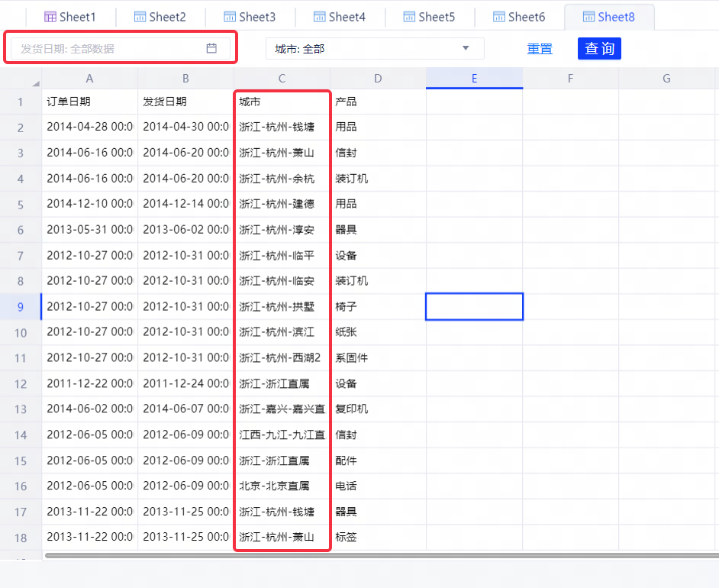This screenshot has width=719, height=588.
Task: Click cell containing 北京-北京直属
Action: pos(282,486)
